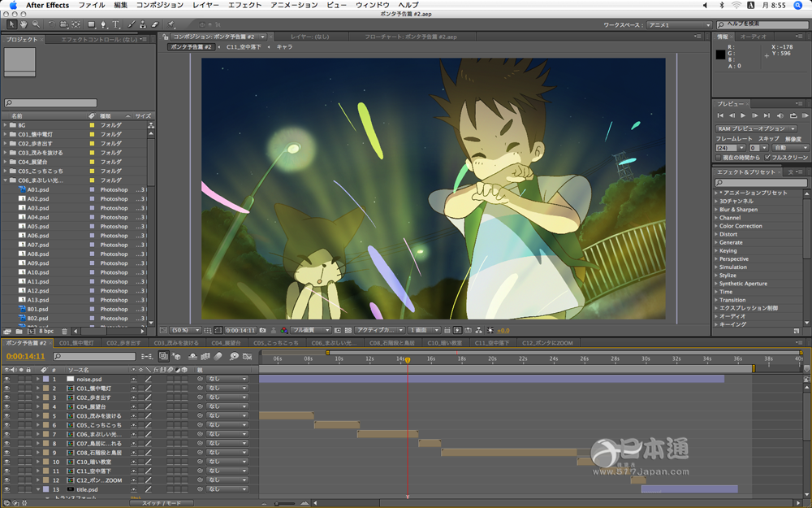The height and width of the screenshot is (508, 812).
Task: Collapse the C06_まぶしい光... folder
Action: pos(6,180)
